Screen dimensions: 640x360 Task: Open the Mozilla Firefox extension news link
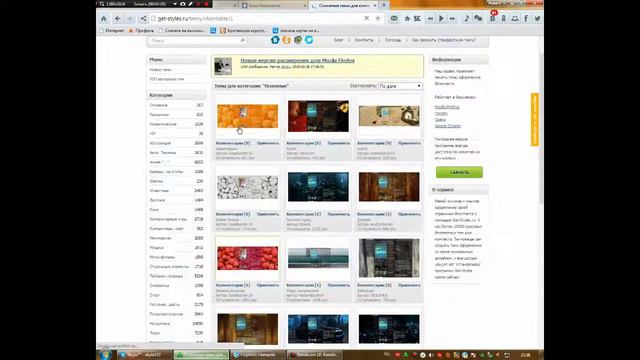click(x=298, y=60)
